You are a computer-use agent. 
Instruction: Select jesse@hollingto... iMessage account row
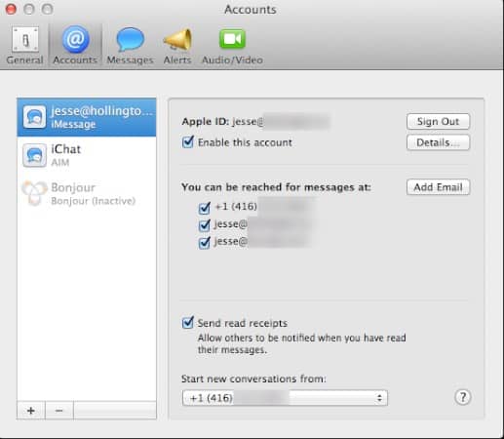click(x=87, y=117)
